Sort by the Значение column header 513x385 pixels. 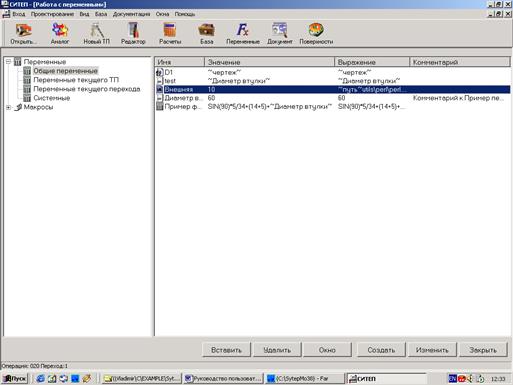coord(269,62)
